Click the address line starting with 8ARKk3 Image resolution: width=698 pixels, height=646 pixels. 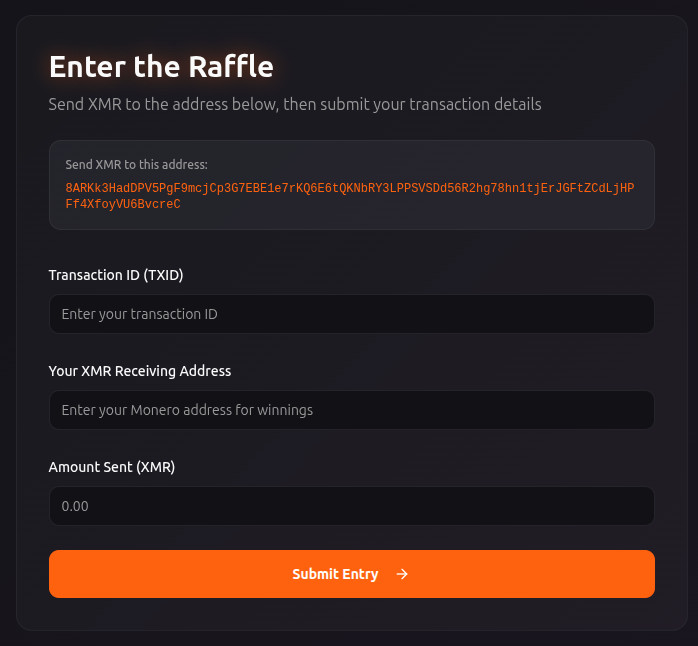pyautogui.click(x=350, y=188)
